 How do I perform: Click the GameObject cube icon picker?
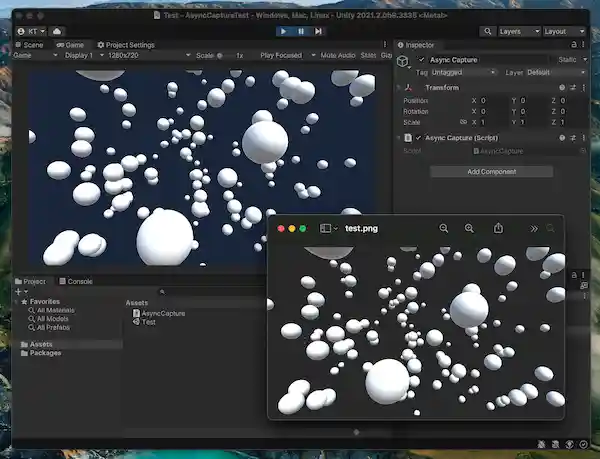(x=403, y=61)
